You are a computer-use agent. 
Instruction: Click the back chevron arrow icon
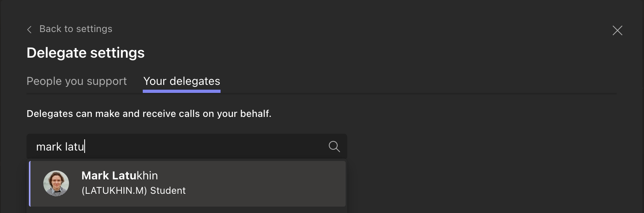[x=29, y=30]
